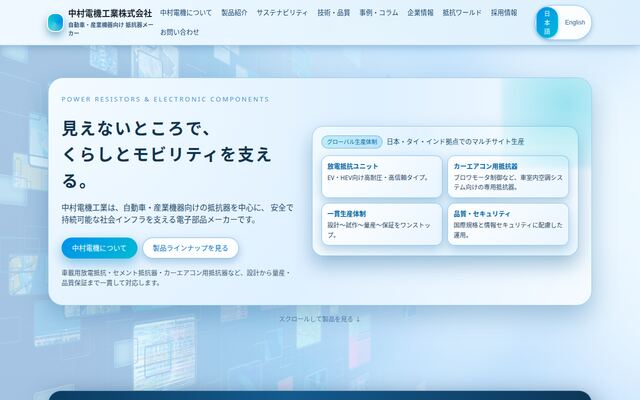The height and width of the screenshot is (400, 640).
Task: Click スクロールして製品を見る scroll hint
Action: click(320, 319)
